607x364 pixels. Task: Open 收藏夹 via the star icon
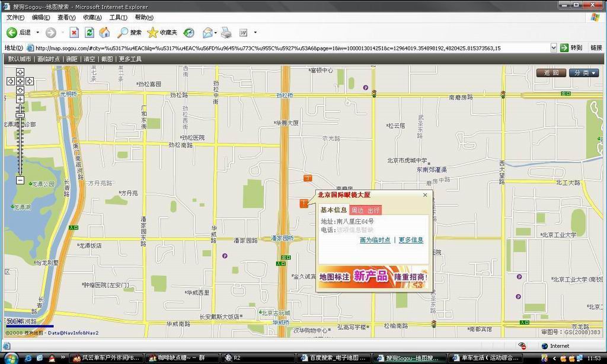(x=152, y=33)
